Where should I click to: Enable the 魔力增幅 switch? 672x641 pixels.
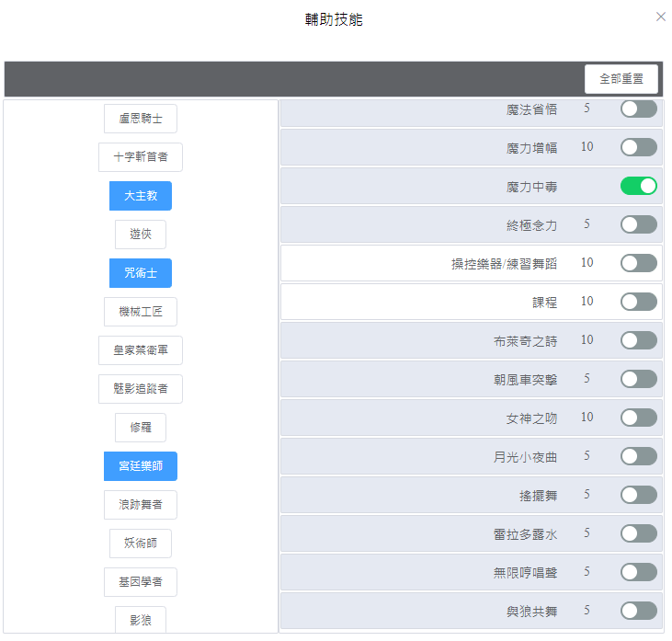click(x=639, y=147)
